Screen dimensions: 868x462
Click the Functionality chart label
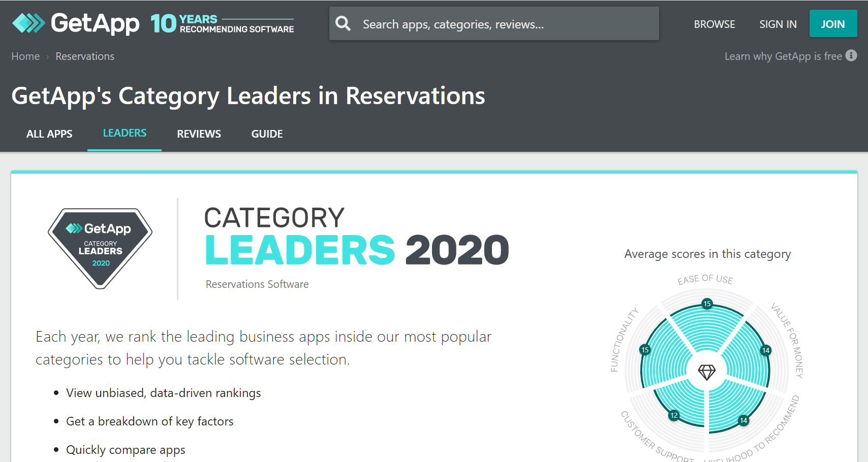pos(624,339)
